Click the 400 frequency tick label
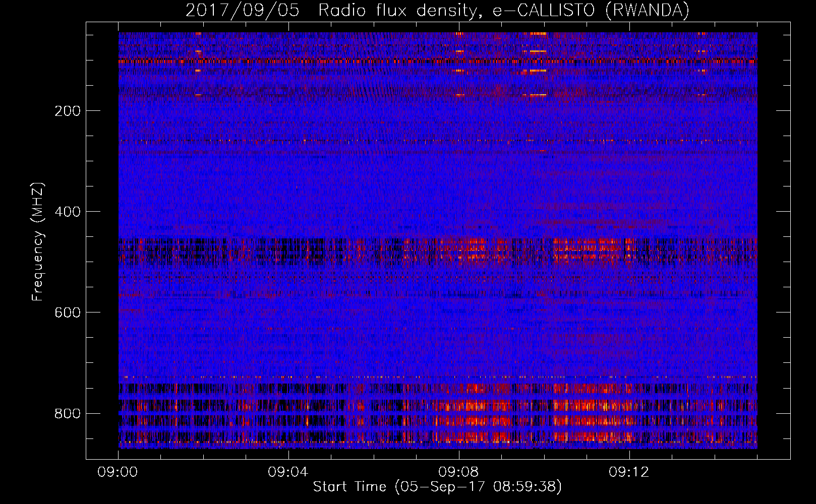816x504 pixels. coord(68,212)
